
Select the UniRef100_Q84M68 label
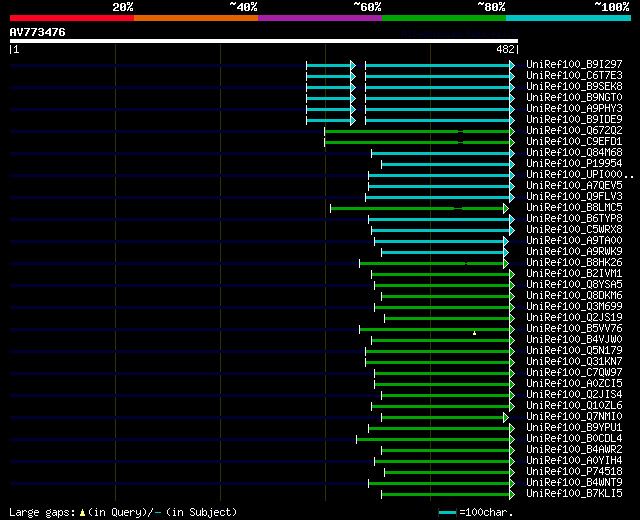coord(574,153)
